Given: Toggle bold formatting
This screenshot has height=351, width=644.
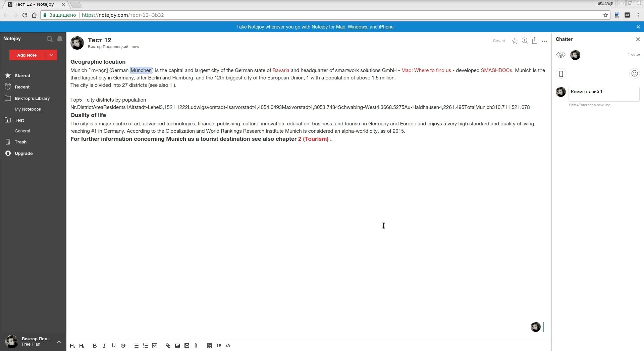Looking at the screenshot, I should tap(95, 346).
